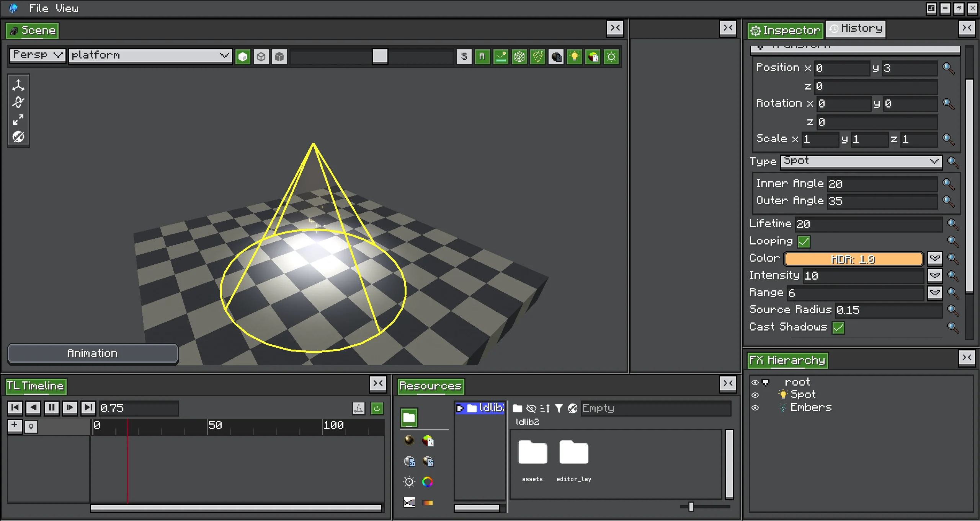Viewport: 980px width, 521px height.
Task: Toggle the hidden files eye icon in Resources
Action: 531,409
